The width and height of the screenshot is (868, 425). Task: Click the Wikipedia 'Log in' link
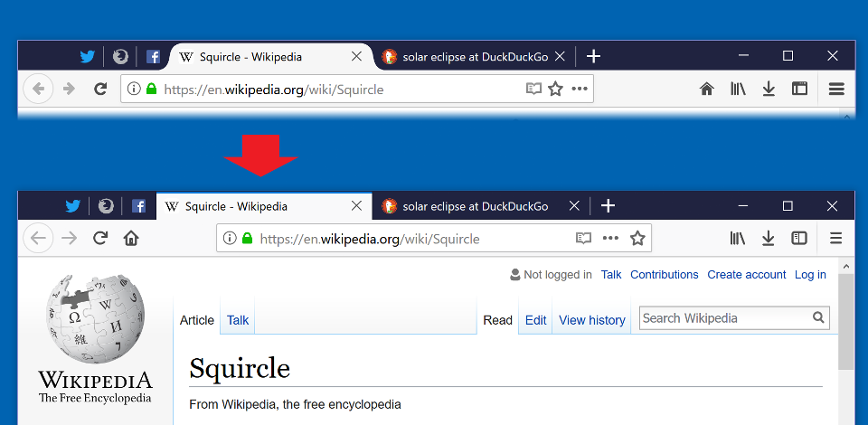810,275
